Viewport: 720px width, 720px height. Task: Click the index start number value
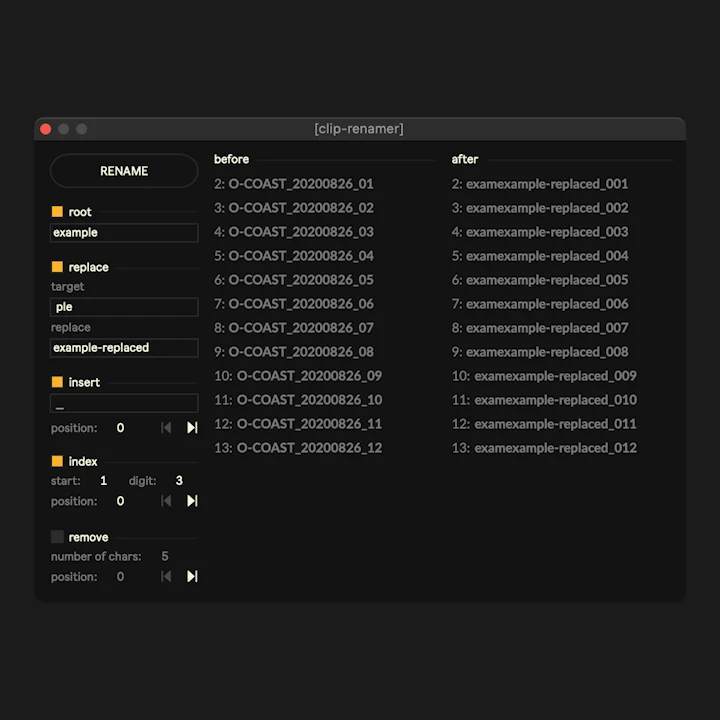pyautogui.click(x=104, y=481)
